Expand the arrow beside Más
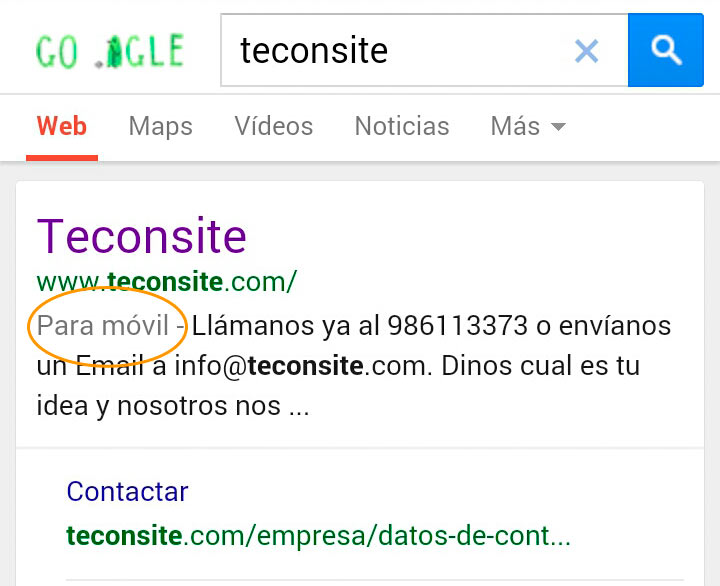 click(x=558, y=127)
